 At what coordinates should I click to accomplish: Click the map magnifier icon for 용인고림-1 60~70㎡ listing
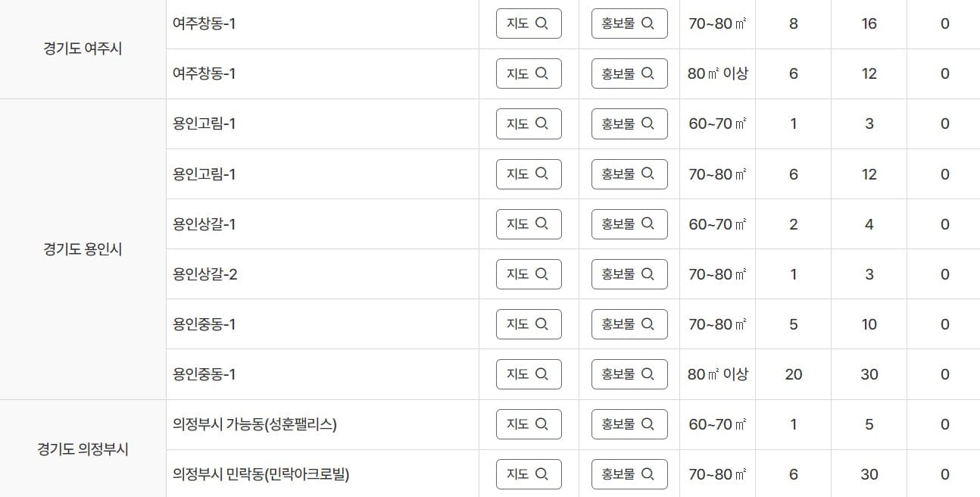point(543,123)
